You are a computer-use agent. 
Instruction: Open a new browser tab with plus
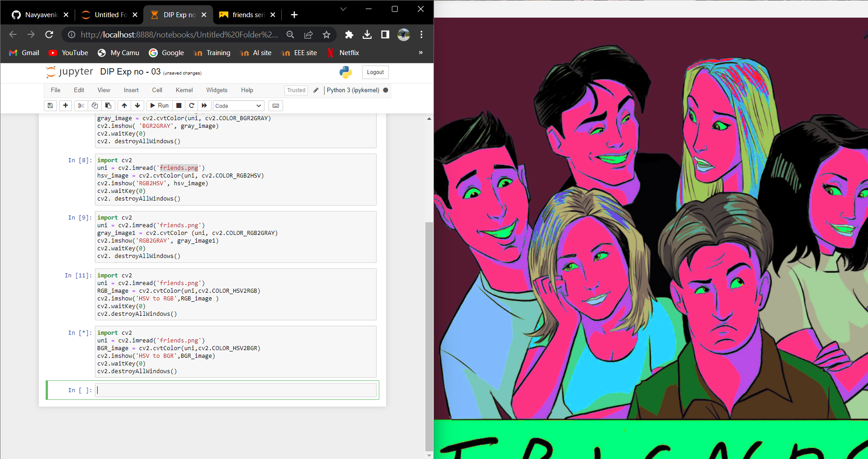[294, 15]
